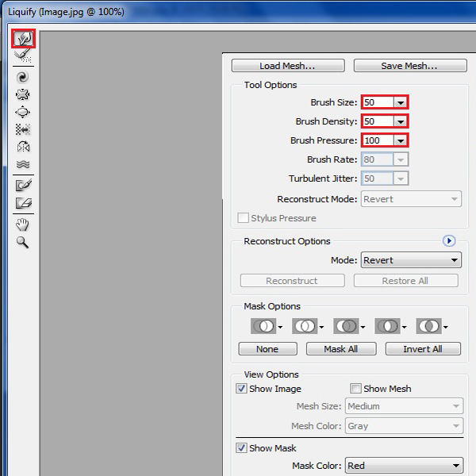
Task: Click the Stylus Pressure checkbox
Action: click(243, 218)
